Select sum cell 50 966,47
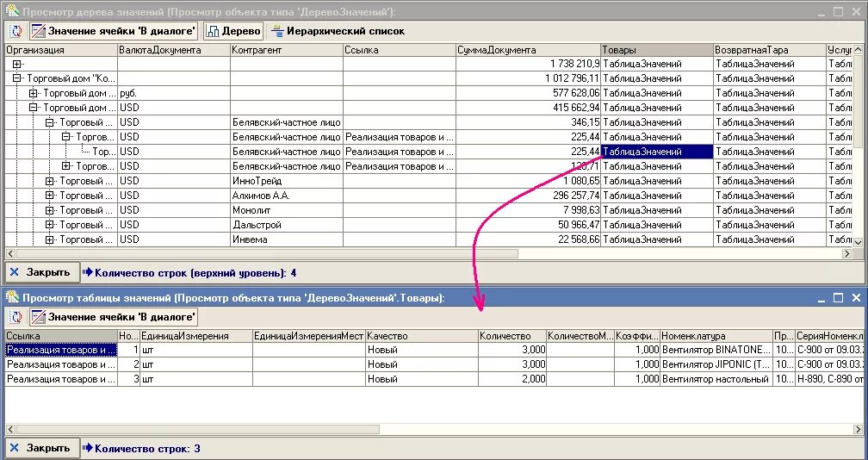The width and height of the screenshot is (868, 460). point(529,225)
